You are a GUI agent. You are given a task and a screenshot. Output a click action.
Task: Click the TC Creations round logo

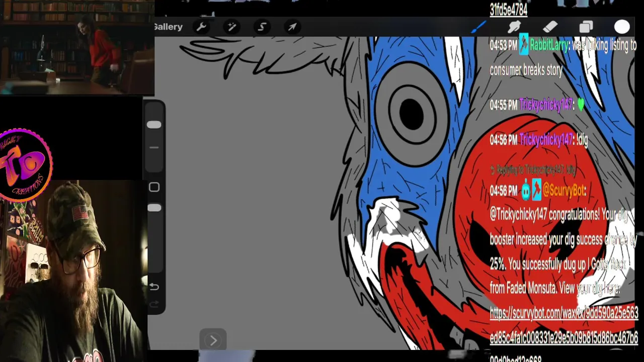click(x=25, y=164)
